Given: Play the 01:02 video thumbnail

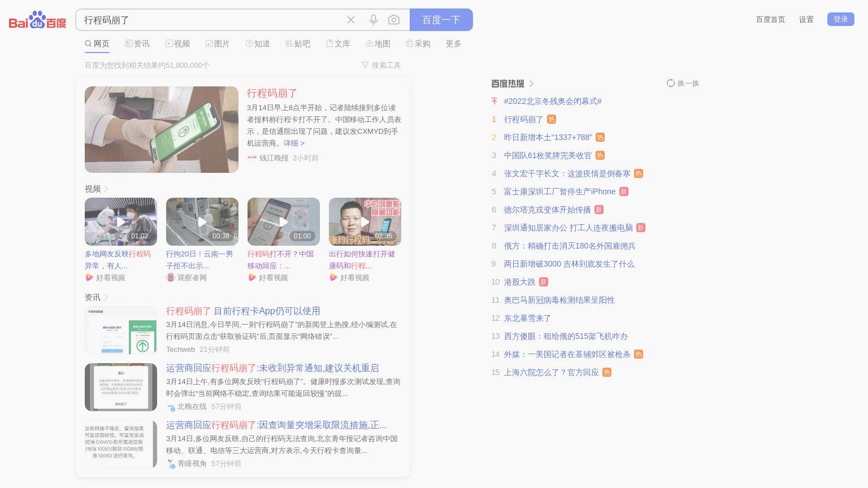Looking at the screenshot, I should [x=121, y=221].
